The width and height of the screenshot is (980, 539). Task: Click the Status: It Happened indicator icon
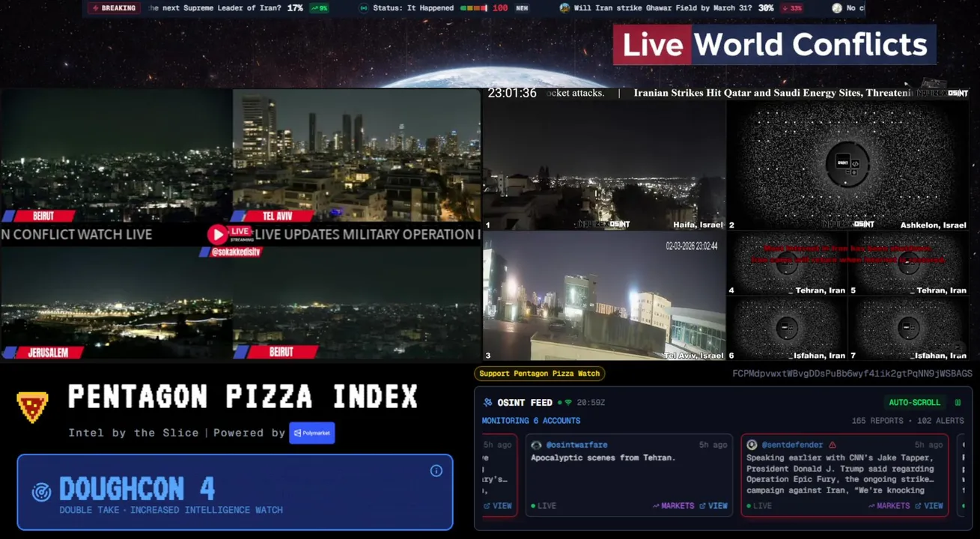pos(364,8)
